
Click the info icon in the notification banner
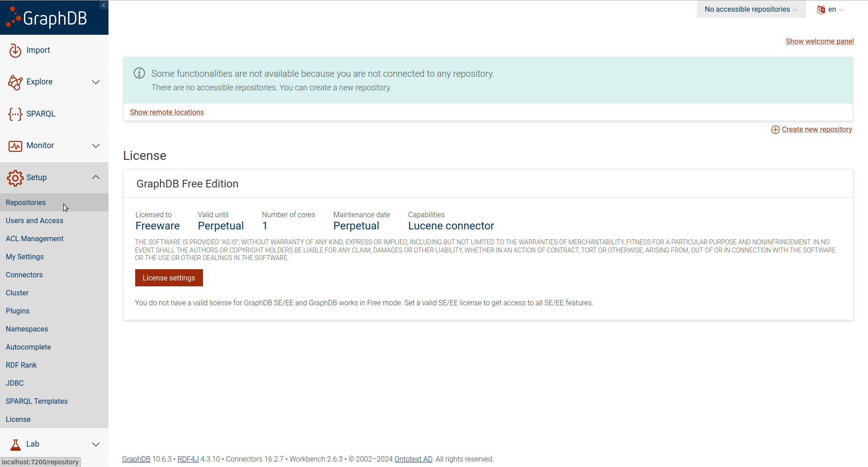(x=139, y=73)
